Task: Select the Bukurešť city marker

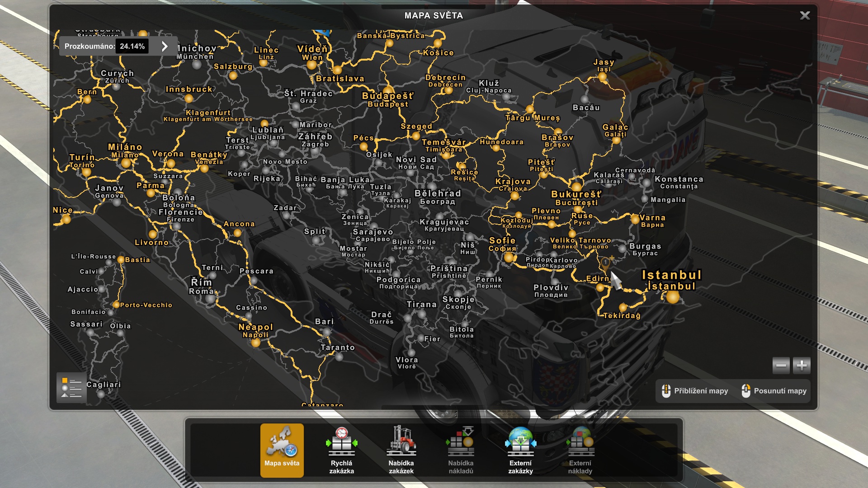Action: click(x=576, y=186)
